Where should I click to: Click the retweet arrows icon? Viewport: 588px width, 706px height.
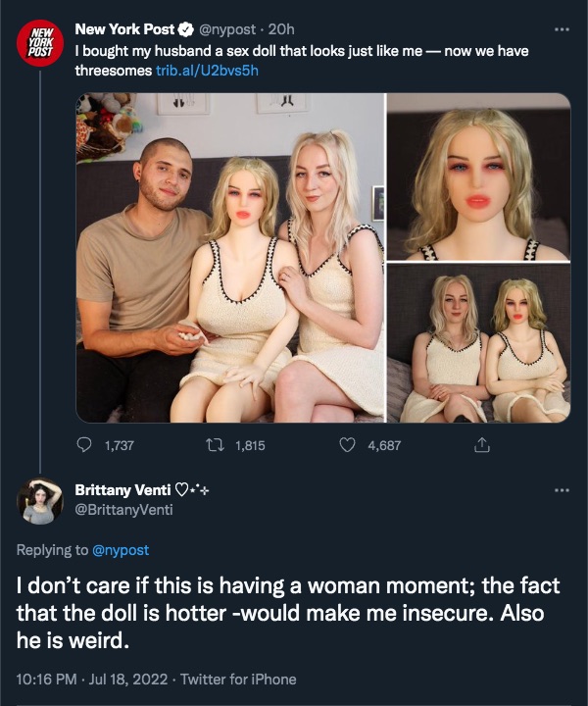click(215, 445)
